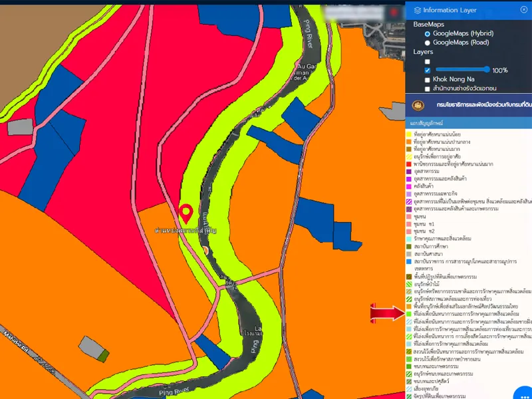Click the red พาณิชยกรรม legend swatch
Screen dimensions: 532x399
[x=409, y=164]
